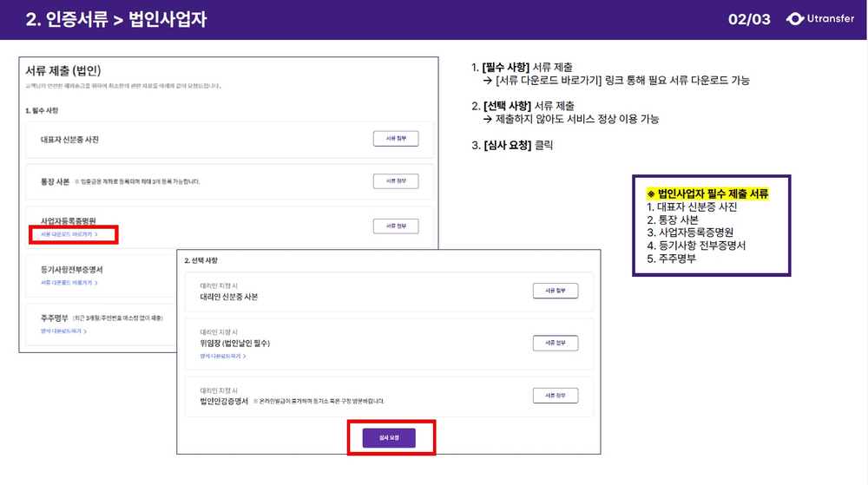Select the 대표자 신분증 사진 row label
Viewport: 868px width, 485px height.
69,140
